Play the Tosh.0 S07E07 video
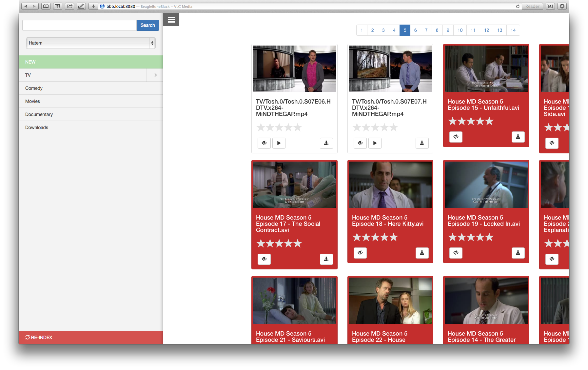 pyautogui.click(x=375, y=143)
